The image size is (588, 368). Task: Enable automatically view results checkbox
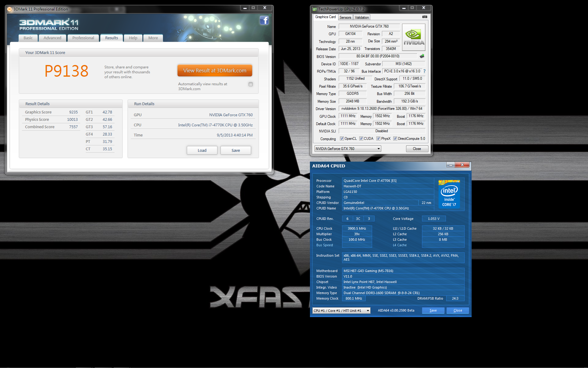click(x=251, y=84)
